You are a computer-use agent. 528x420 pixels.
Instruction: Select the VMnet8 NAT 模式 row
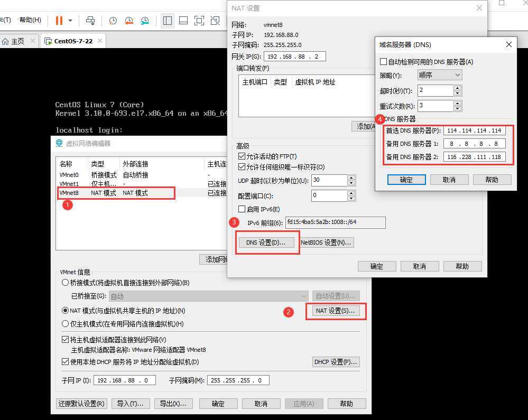point(142,193)
